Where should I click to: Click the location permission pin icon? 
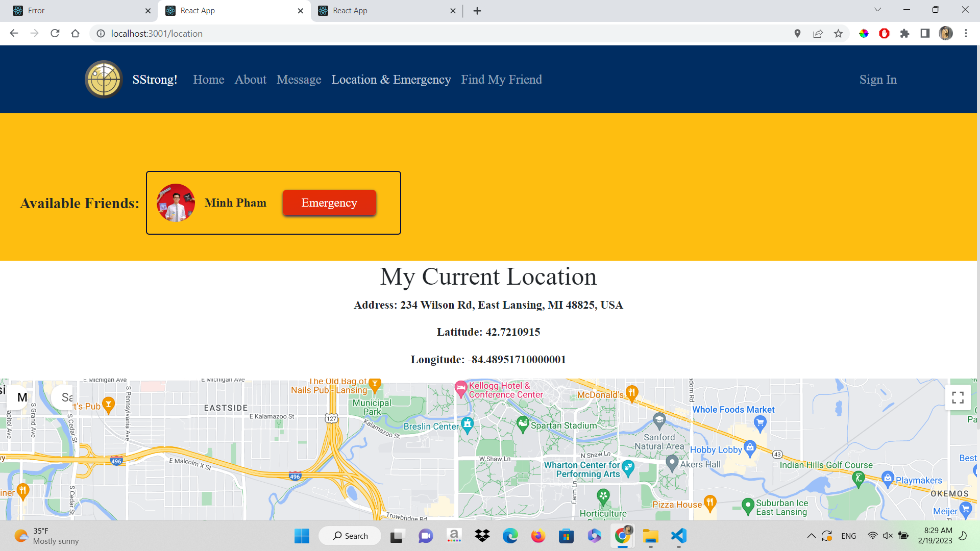pos(797,34)
